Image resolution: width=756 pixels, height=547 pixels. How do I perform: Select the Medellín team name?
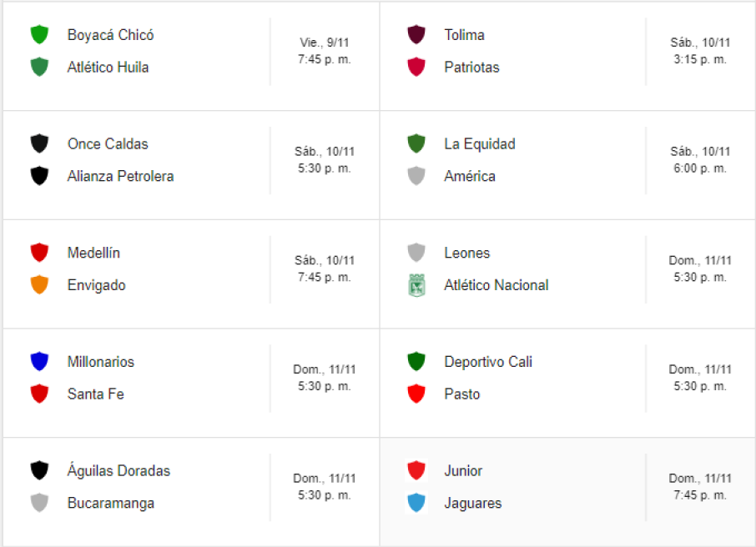93,253
